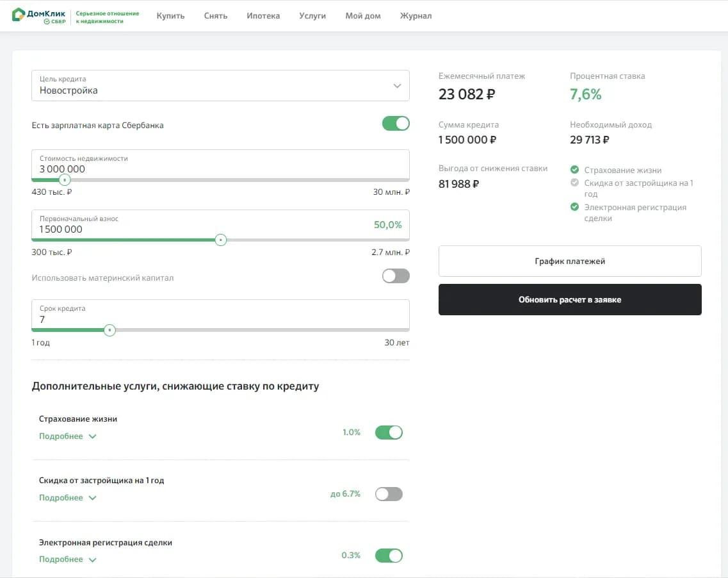Go to the Купить navigation section
Image resolution: width=728 pixels, height=578 pixels.
click(x=170, y=16)
